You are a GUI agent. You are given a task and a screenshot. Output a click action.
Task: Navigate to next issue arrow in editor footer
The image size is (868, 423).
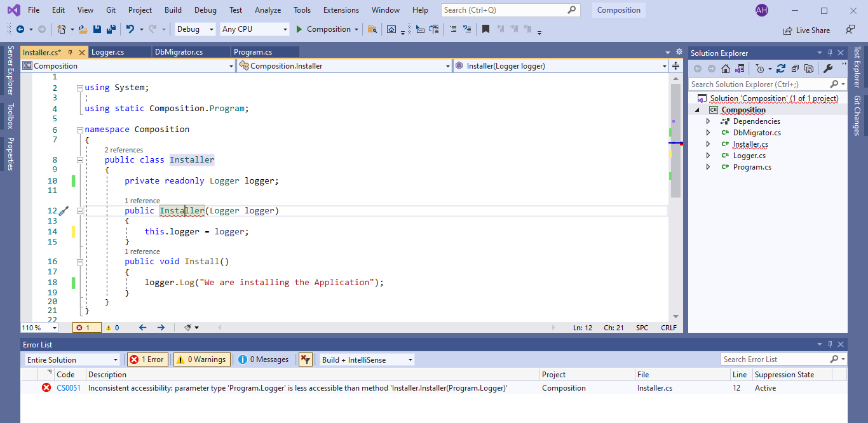coord(161,328)
